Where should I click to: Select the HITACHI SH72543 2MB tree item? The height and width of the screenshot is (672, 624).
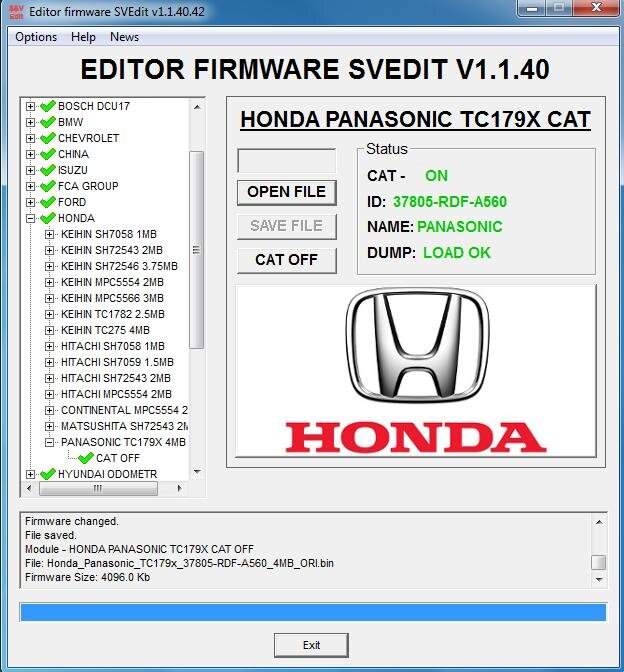pyautogui.click(x=116, y=378)
